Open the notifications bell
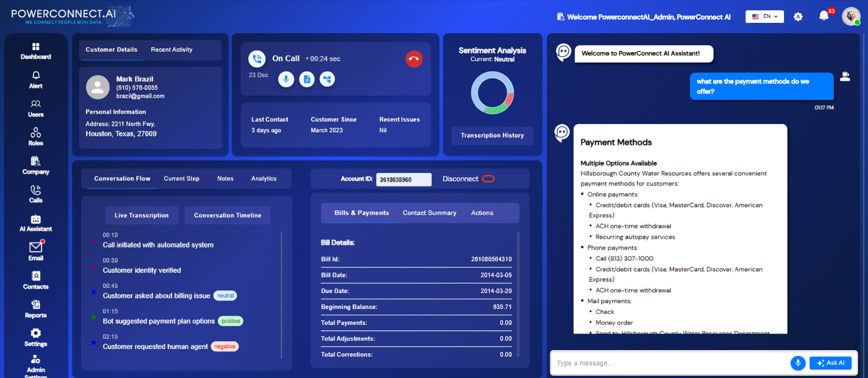Image resolution: width=868 pixels, height=378 pixels. pos(823,16)
